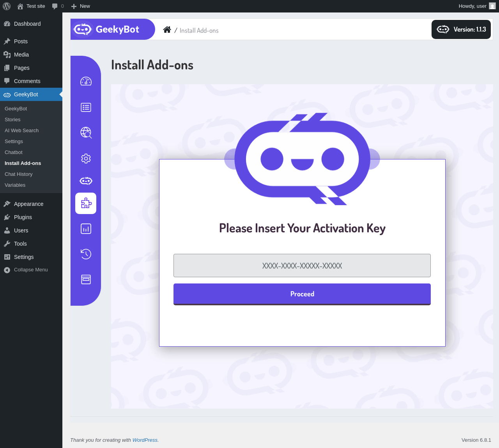Open the Stories submenu item

click(x=31, y=120)
